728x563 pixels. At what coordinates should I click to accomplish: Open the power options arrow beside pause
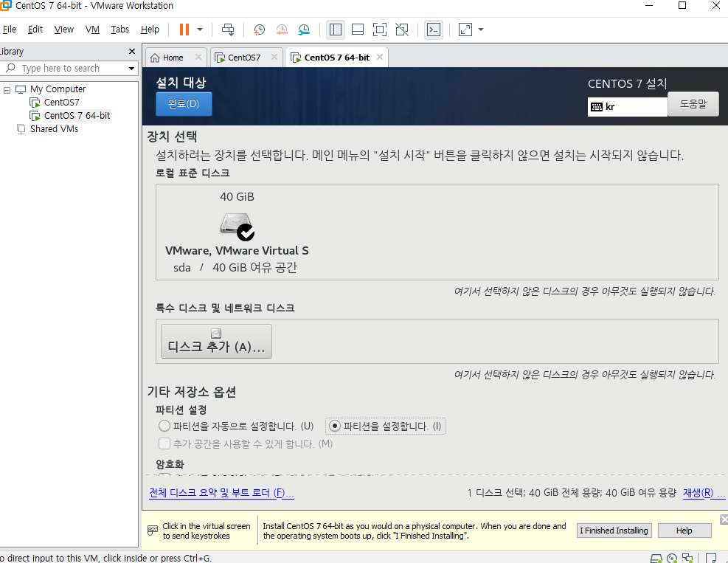[200, 30]
